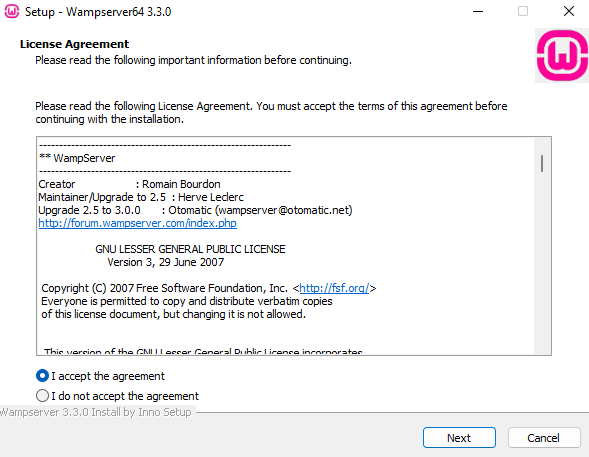Image resolution: width=589 pixels, height=457 pixels.
Task: Click the "Setup - Wampserver64 3.3.0" title bar text
Action: [98, 12]
